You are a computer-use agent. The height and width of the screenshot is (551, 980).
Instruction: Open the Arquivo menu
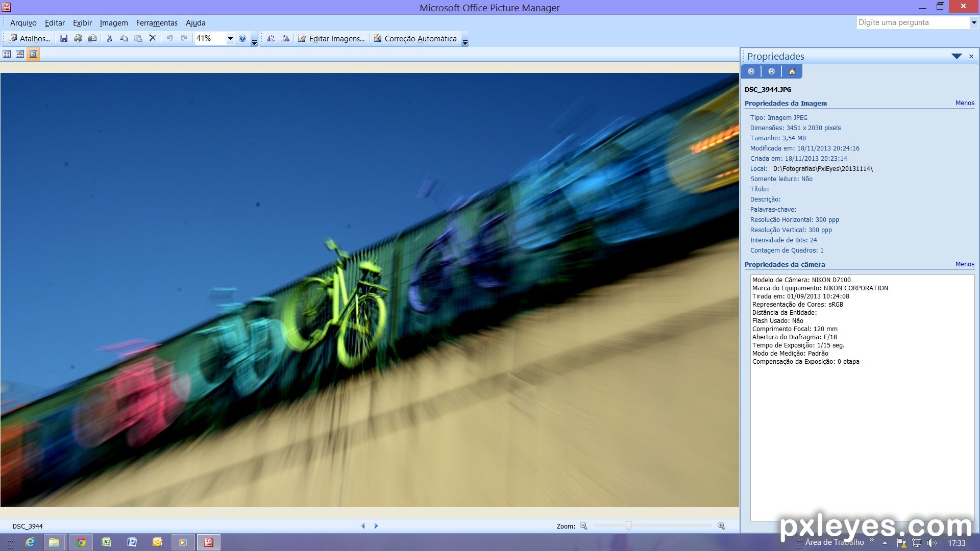pyautogui.click(x=23, y=23)
